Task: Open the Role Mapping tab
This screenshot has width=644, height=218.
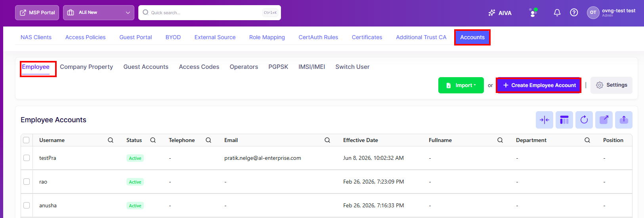Action: coord(267,37)
